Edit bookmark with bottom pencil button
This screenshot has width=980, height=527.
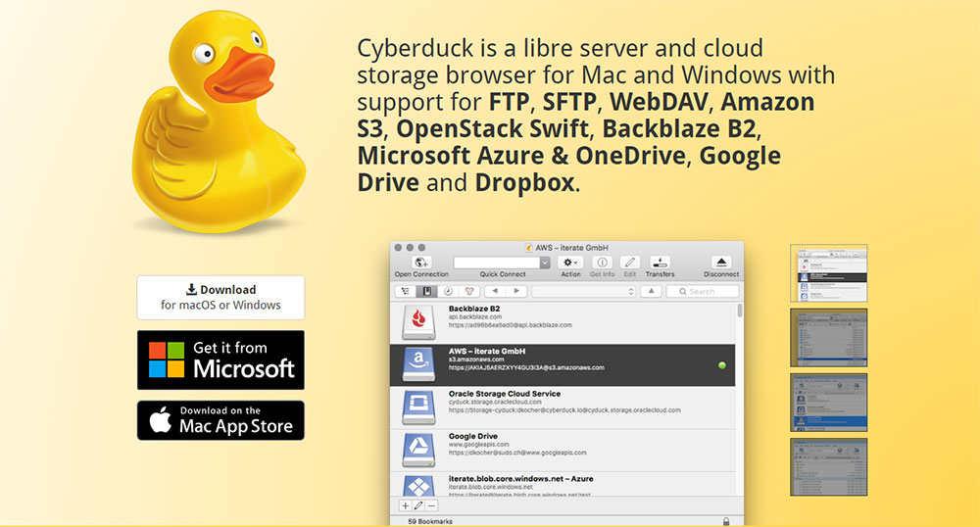tap(418, 505)
